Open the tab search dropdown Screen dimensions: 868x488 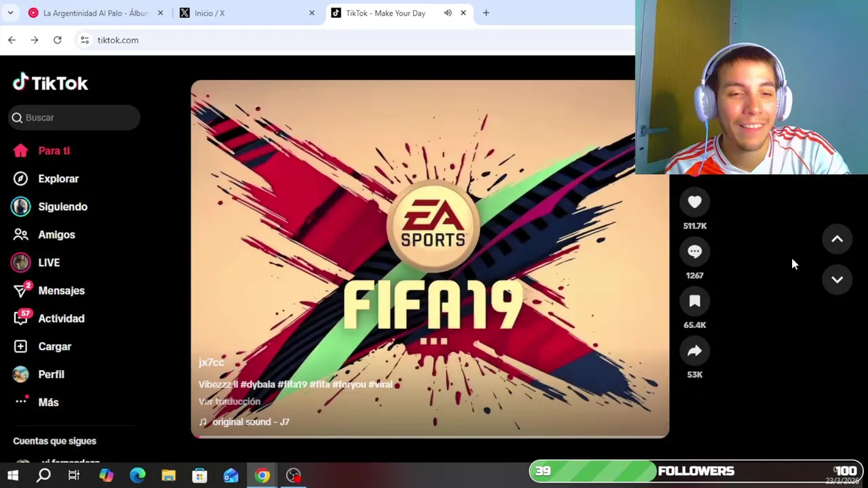[x=10, y=13]
